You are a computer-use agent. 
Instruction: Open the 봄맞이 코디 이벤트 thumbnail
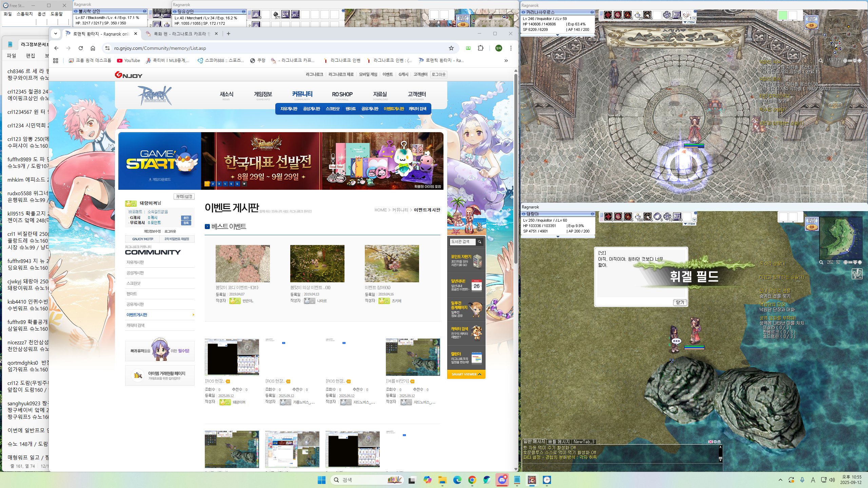[243, 263]
